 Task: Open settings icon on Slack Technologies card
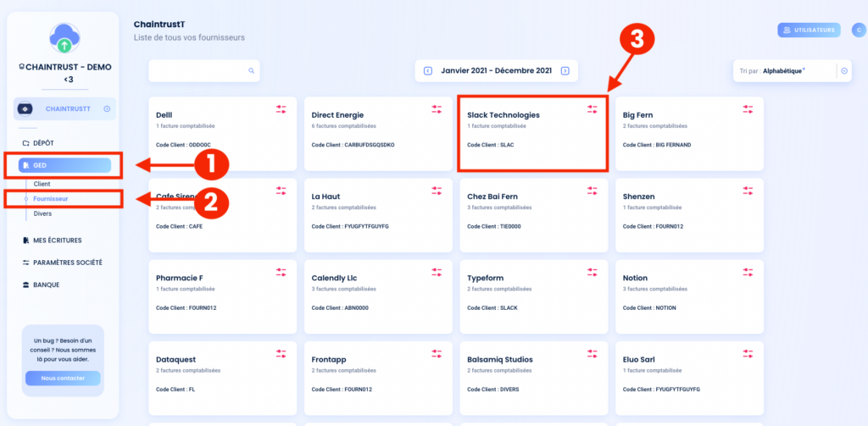[x=593, y=109]
